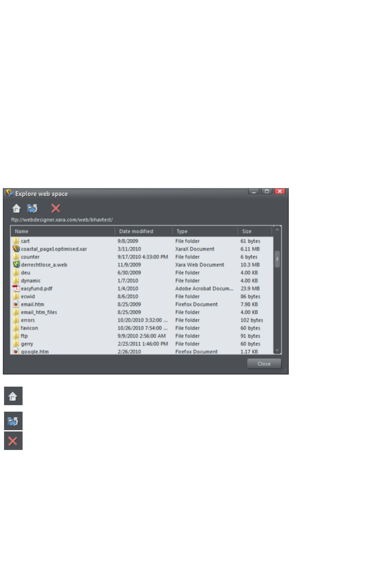Click the easyfund.pdf Acrobat icon
Viewport: 388px width, 588px height.
pos(16,289)
